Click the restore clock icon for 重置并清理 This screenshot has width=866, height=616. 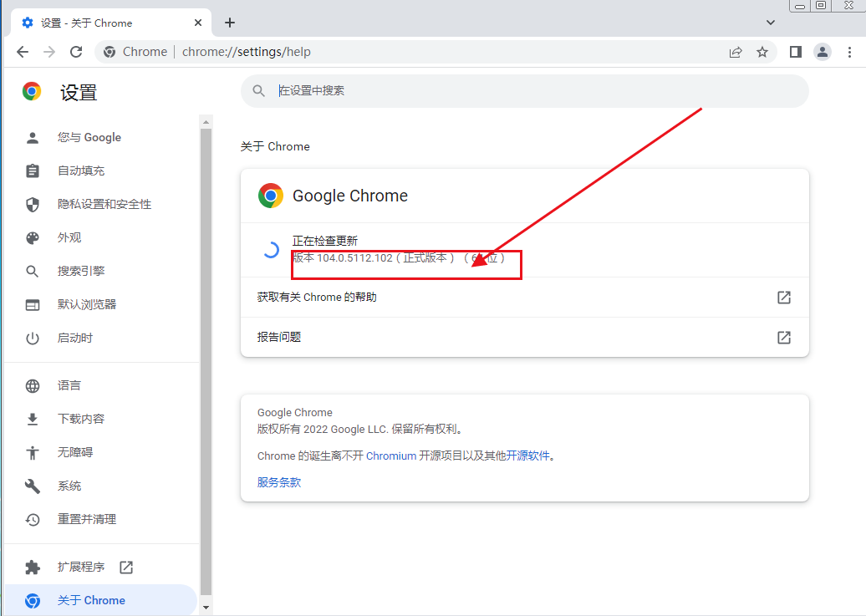[33, 519]
